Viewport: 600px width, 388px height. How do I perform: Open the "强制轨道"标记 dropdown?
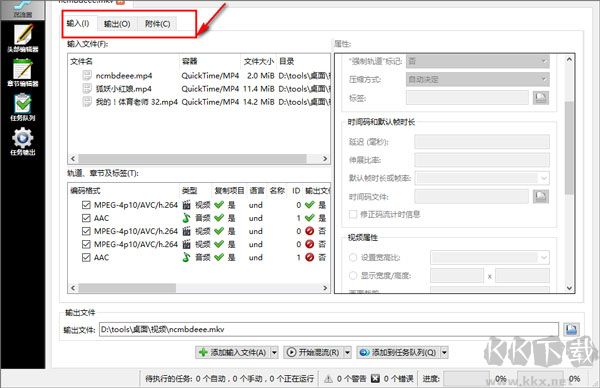coord(478,61)
